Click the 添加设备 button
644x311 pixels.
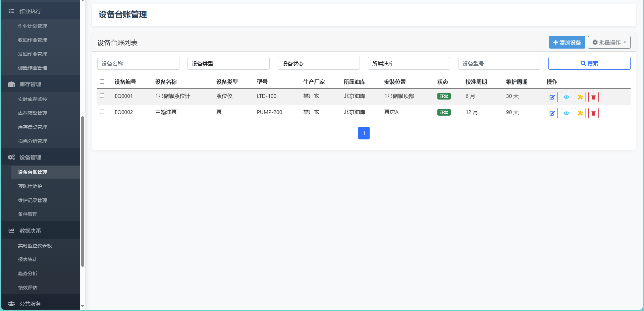pos(567,42)
